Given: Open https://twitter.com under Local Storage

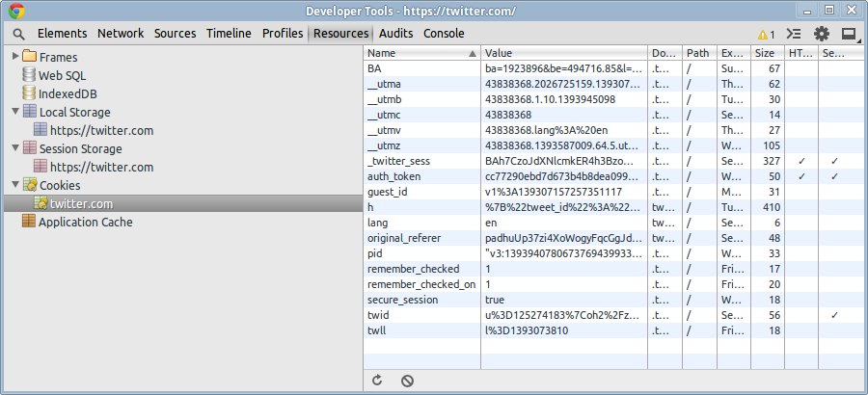Looking at the screenshot, I should [102, 131].
